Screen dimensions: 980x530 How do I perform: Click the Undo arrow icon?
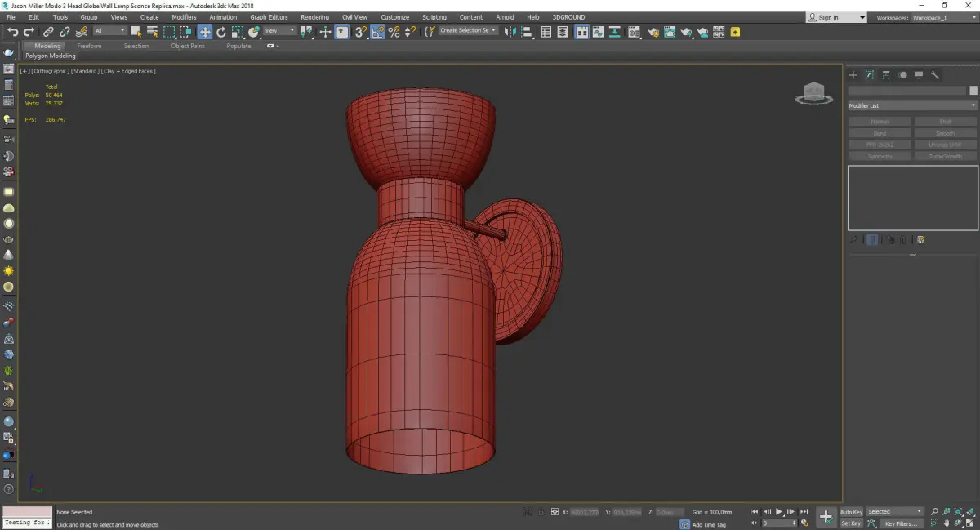tap(12, 32)
